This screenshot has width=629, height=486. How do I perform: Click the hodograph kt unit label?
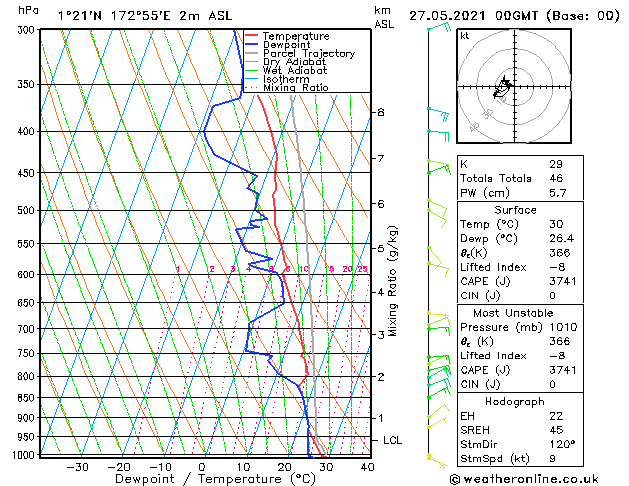point(465,36)
